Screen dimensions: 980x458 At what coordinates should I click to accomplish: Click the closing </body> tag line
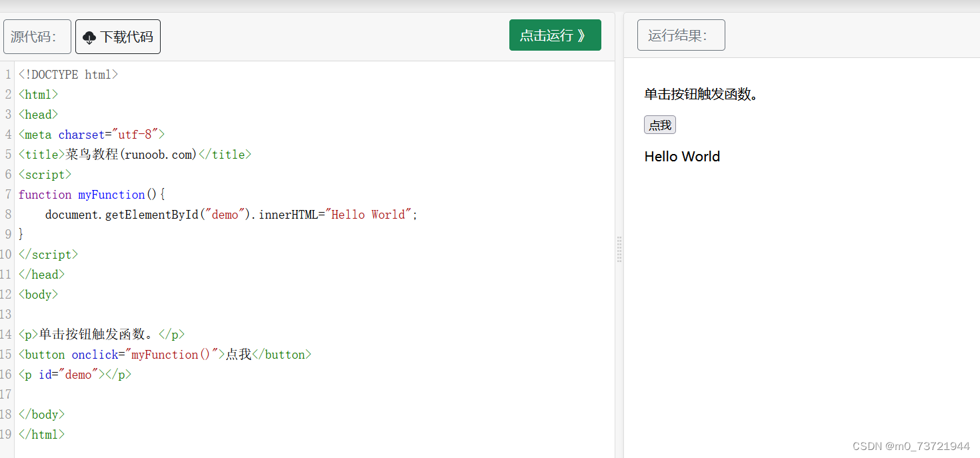click(41, 415)
